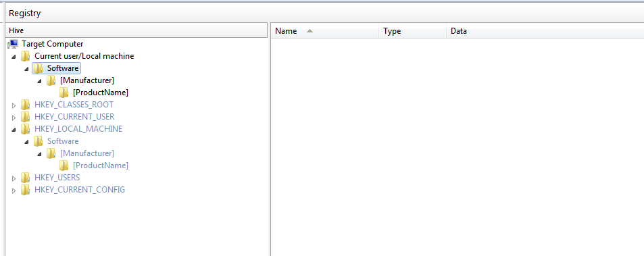Click the black [Manufacturer] folder icon
This screenshot has height=256, width=644.
point(51,80)
